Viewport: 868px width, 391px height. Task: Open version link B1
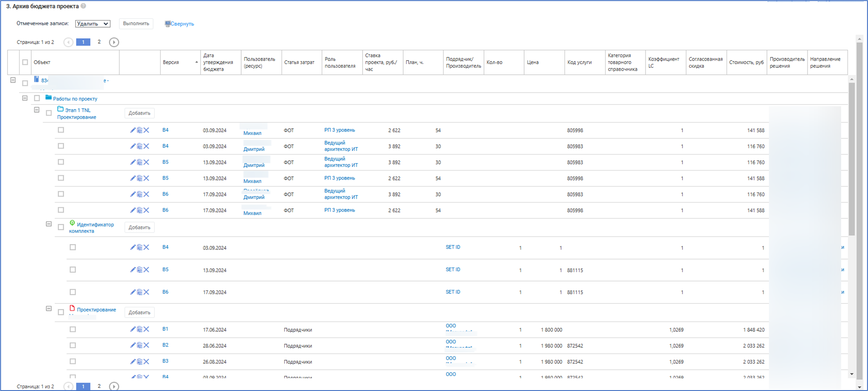point(165,329)
